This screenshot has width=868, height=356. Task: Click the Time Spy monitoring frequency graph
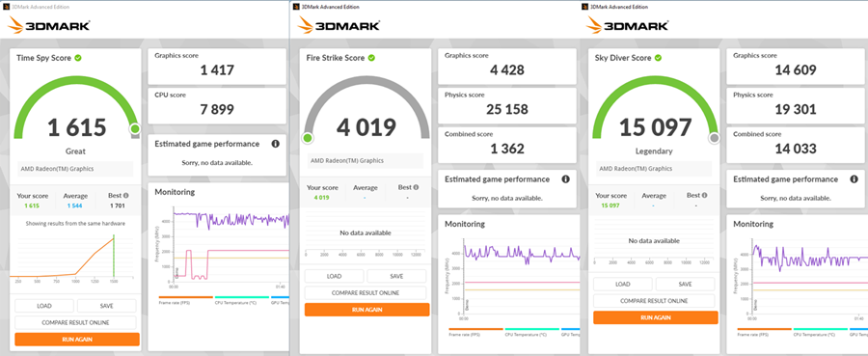231,246
